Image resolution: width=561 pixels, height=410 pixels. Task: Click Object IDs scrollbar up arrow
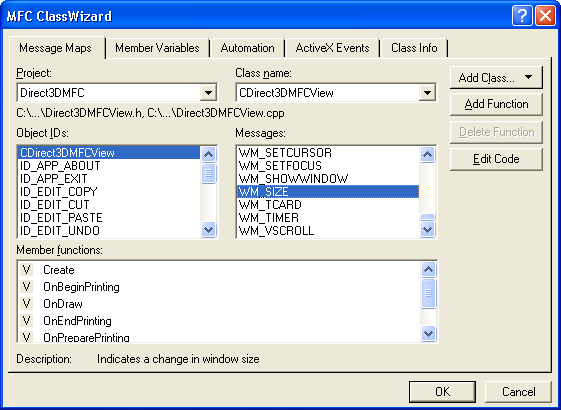point(208,155)
